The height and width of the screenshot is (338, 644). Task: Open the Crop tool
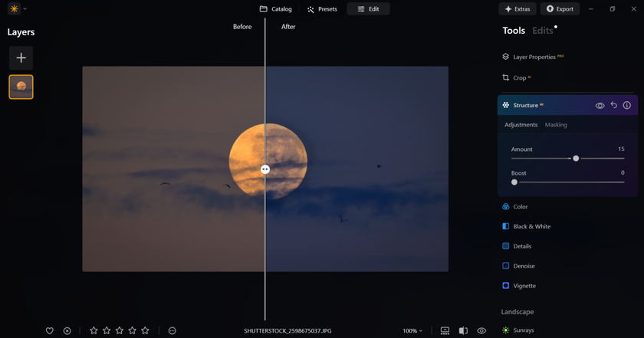pyautogui.click(x=517, y=77)
